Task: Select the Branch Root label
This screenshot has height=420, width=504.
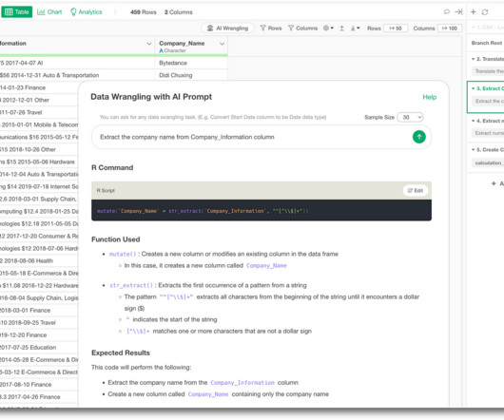Action: coord(486,43)
